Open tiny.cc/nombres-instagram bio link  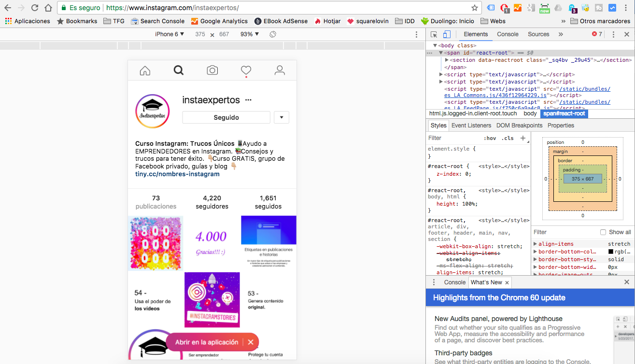(x=177, y=174)
